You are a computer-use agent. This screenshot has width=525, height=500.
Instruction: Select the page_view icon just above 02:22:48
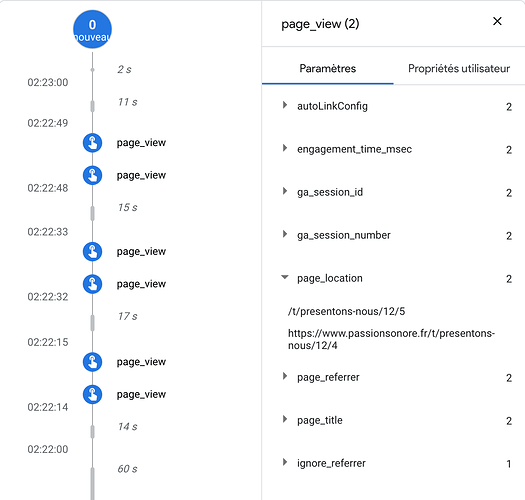tap(92, 175)
